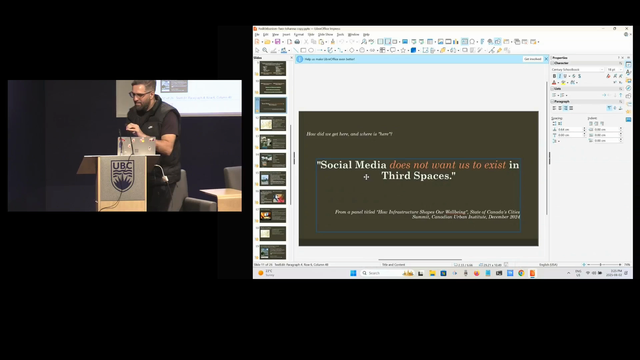Open the highlighting color dropdown arrow
The image size is (640, 360).
(568, 82)
